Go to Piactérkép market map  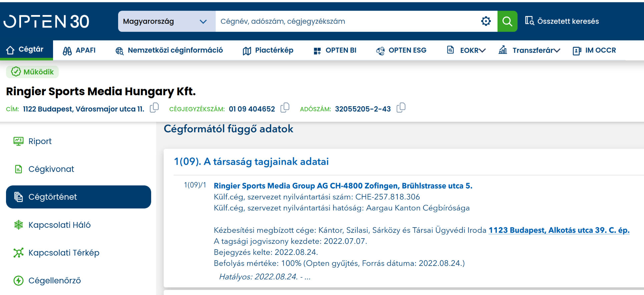(268, 50)
